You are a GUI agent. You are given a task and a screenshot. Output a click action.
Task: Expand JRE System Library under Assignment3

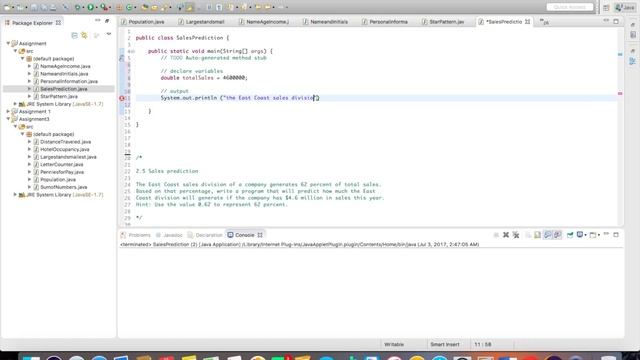click(15, 195)
